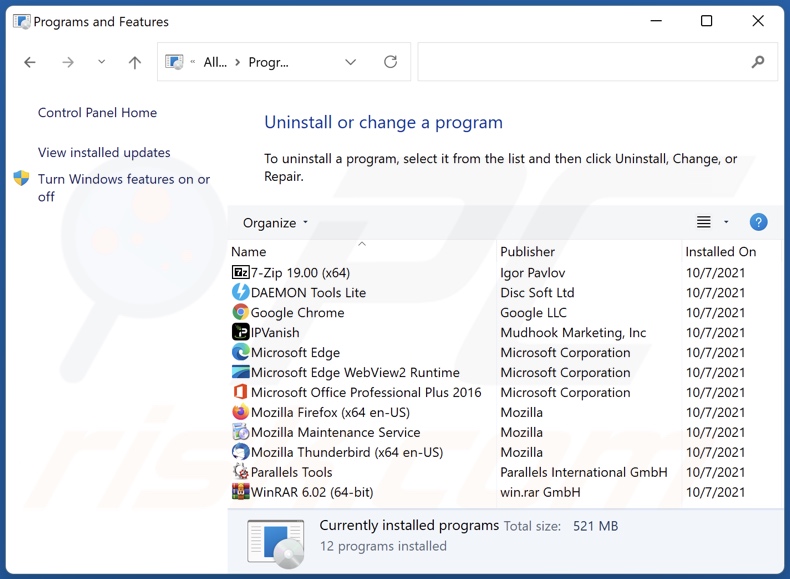The height and width of the screenshot is (579, 790).
Task: Open Control Panel Home link
Action: point(97,113)
